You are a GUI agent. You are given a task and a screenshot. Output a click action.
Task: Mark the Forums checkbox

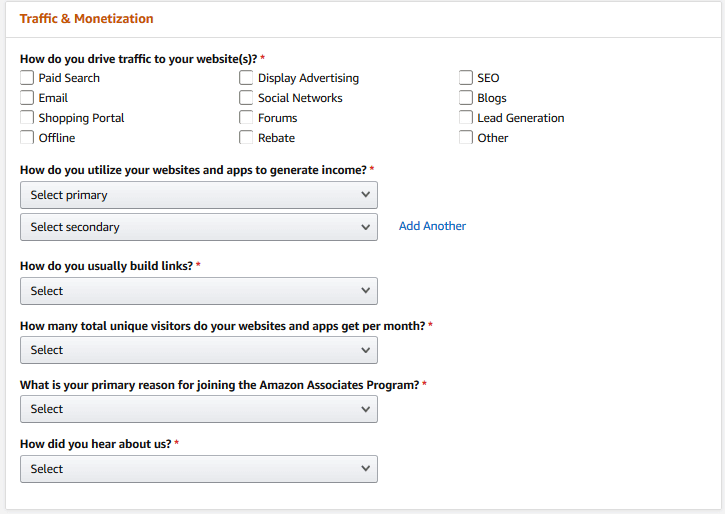point(246,118)
